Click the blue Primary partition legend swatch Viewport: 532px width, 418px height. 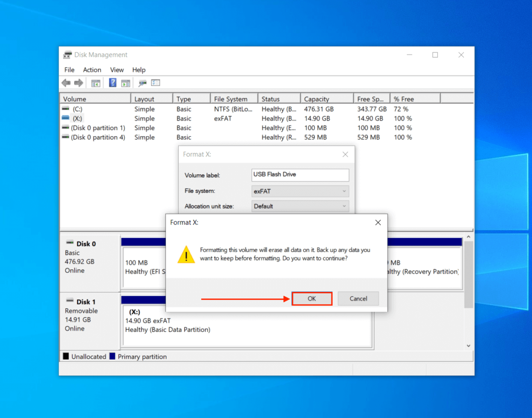pyautogui.click(x=112, y=356)
